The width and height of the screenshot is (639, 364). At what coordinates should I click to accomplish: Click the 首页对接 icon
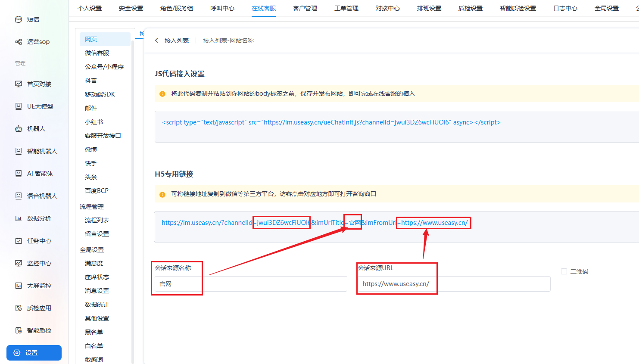coord(19,84)
